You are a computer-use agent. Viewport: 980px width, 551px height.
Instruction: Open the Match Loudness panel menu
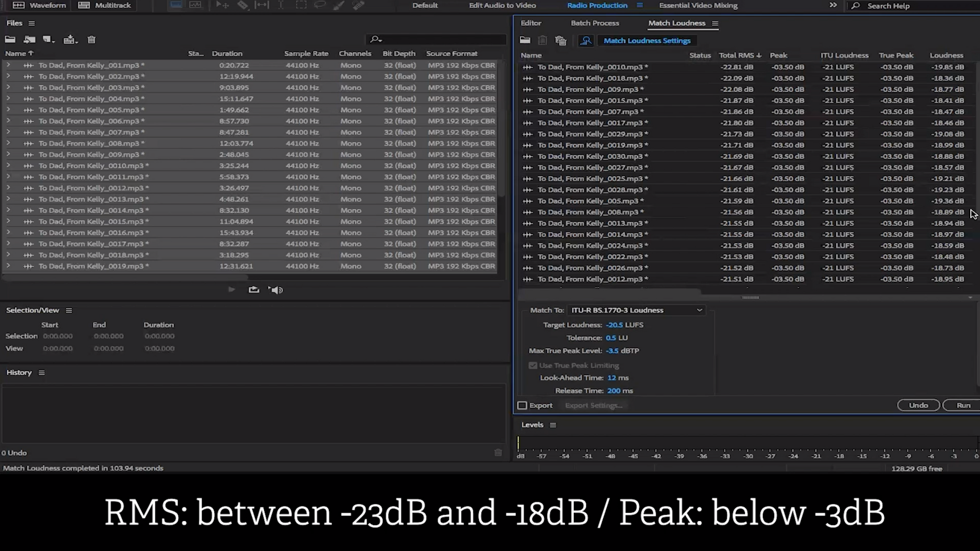715,23
